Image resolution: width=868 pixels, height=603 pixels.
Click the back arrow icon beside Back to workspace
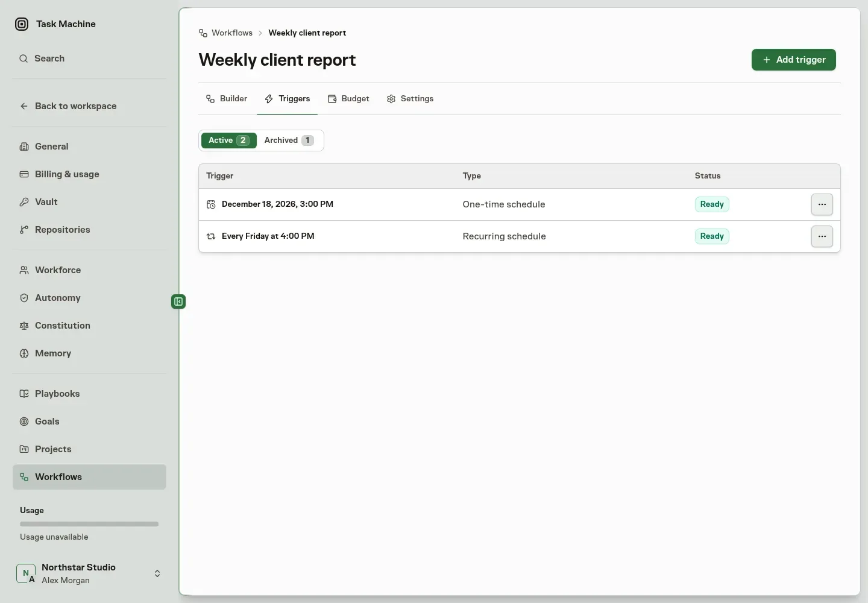click(x=24, y=106)
